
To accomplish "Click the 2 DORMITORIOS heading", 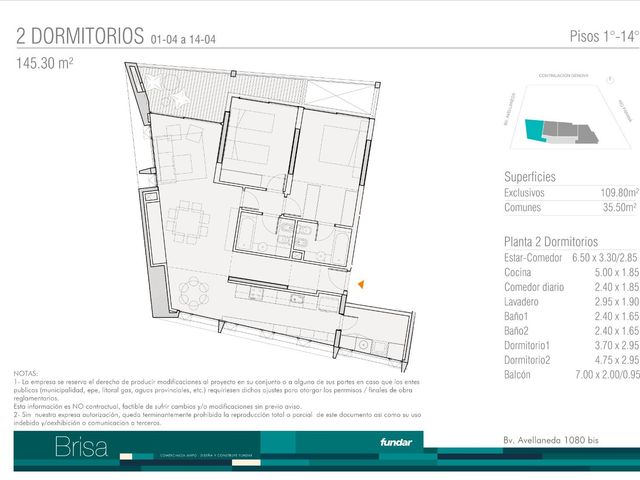I will [80, 36].
